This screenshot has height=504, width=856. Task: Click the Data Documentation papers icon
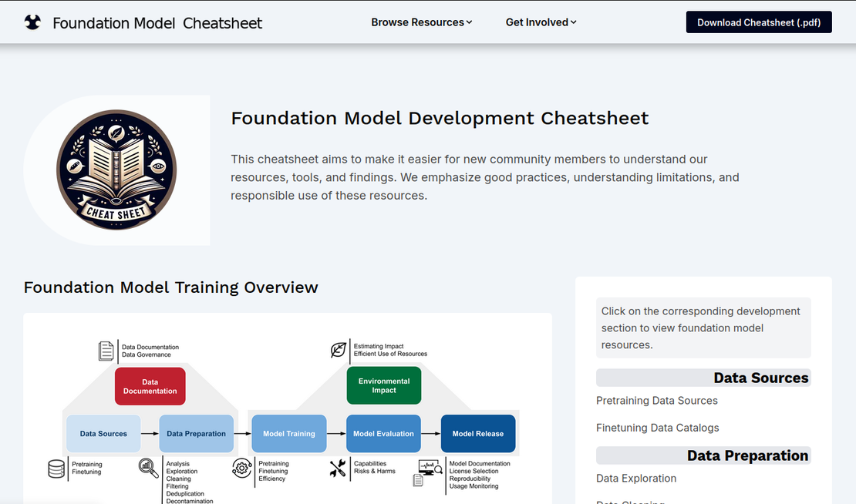[x=105, y=351]
